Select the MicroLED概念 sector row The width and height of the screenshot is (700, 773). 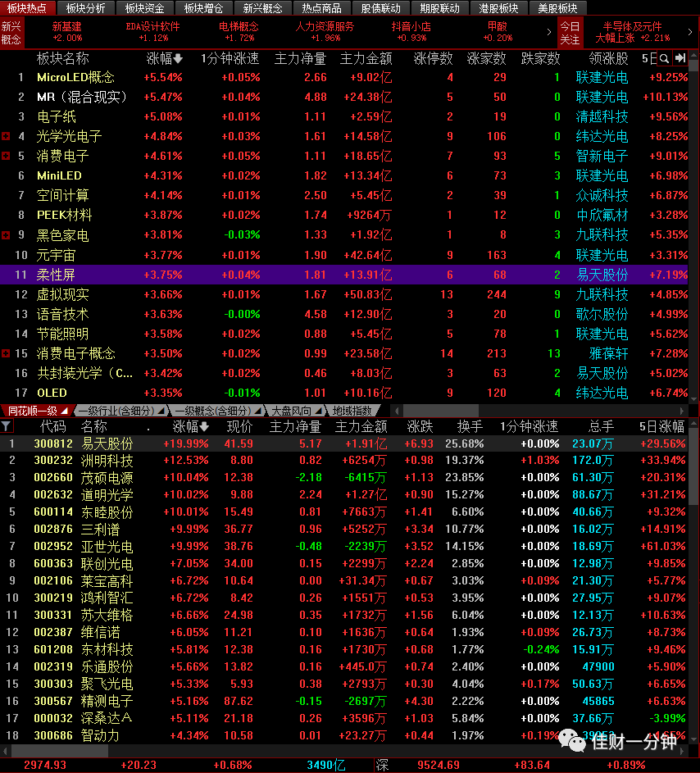pos(344,77)
